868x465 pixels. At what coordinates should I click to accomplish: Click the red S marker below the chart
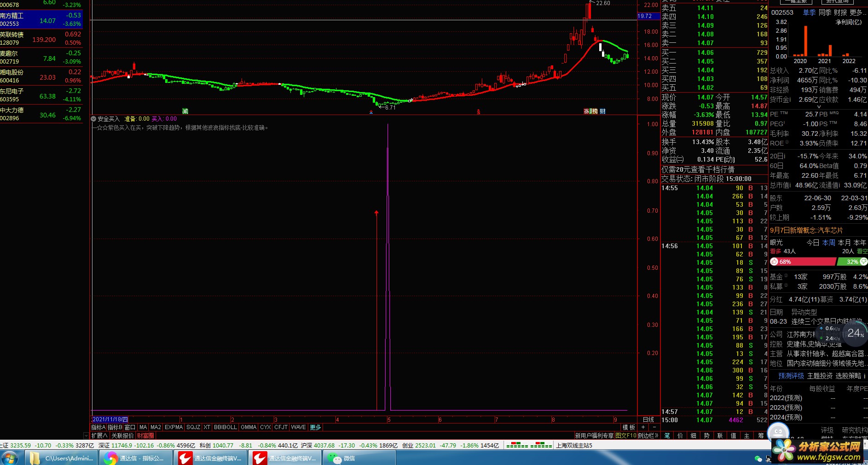[x=479, y=112]
